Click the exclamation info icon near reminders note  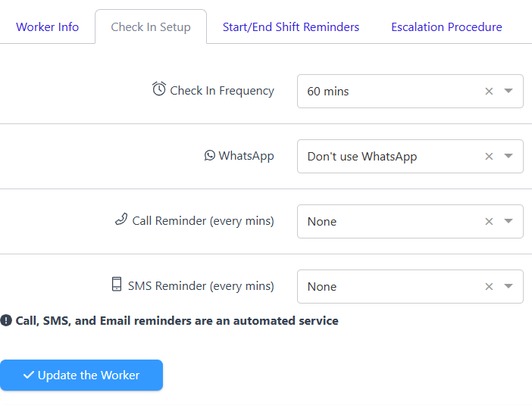point(6,320)
